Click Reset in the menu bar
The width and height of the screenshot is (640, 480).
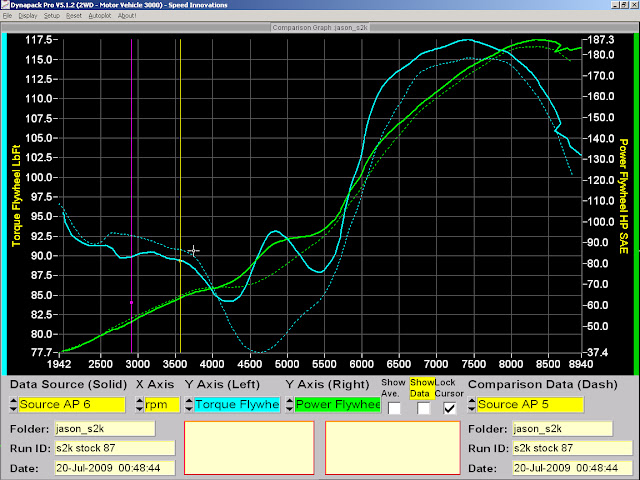(x=74, y=17)
